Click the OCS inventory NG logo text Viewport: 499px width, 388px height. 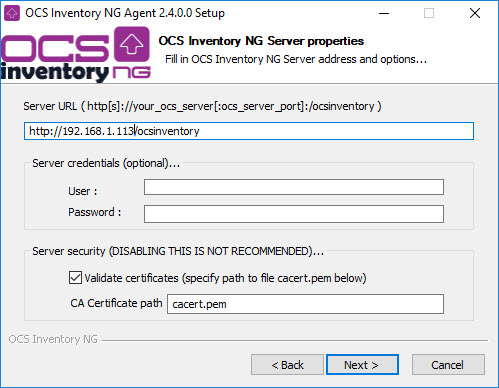[x=75, y=55]
